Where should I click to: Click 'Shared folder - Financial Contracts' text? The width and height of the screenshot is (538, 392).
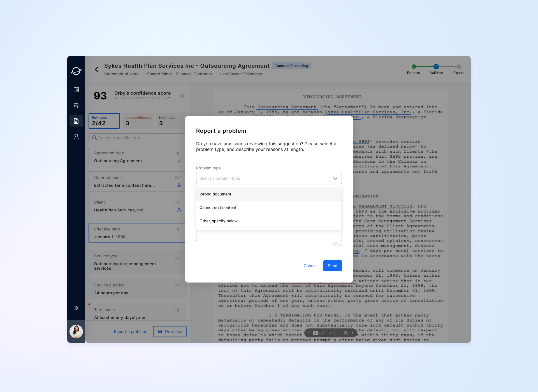tap(179, 74)
